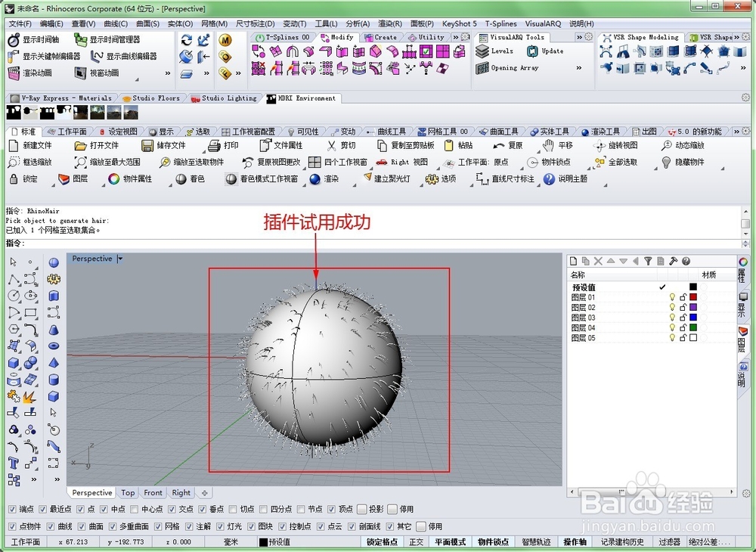Click the 渲染 render sphere icon
756x552 pixels.
[x=314, y=179]
